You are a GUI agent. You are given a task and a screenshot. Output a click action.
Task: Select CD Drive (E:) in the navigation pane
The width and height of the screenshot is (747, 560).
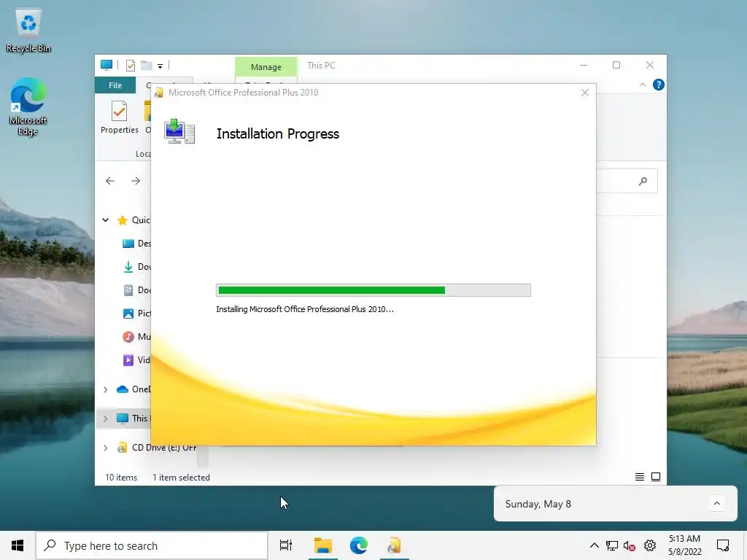(x=157, y=448)
